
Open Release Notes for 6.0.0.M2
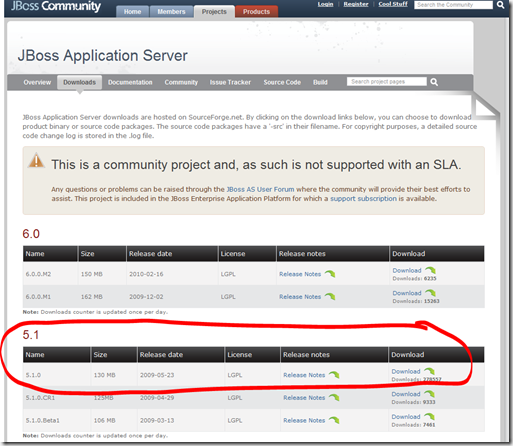pos(300,274)
